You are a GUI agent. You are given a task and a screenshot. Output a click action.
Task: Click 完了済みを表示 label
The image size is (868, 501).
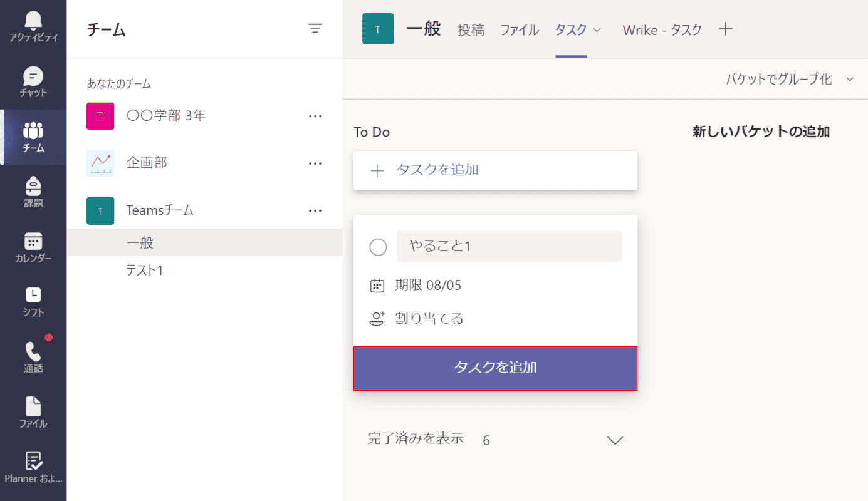(x=416, y=438)
